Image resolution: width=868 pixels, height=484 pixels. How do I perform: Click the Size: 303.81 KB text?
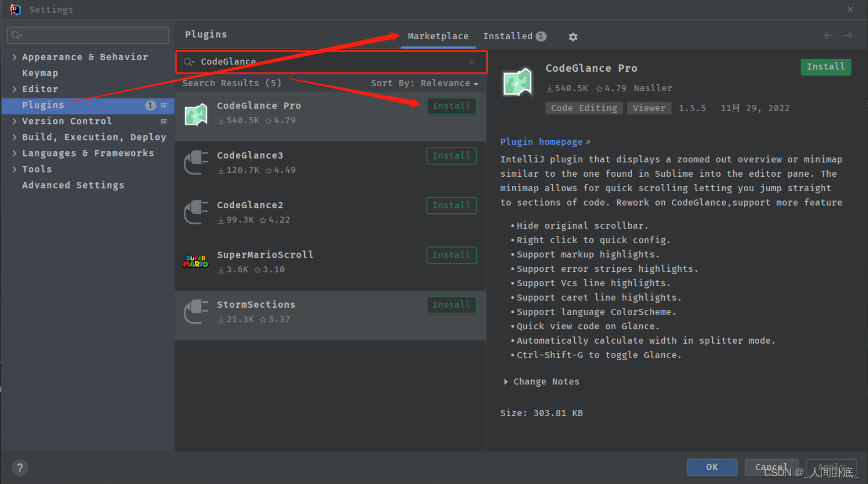(541, 413)
